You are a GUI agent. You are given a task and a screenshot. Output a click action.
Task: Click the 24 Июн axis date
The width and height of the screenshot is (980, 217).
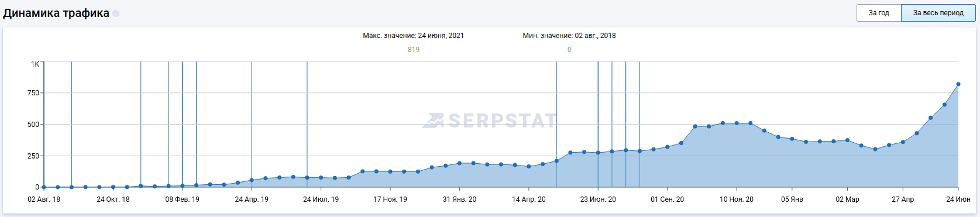(x=958, y=199)
